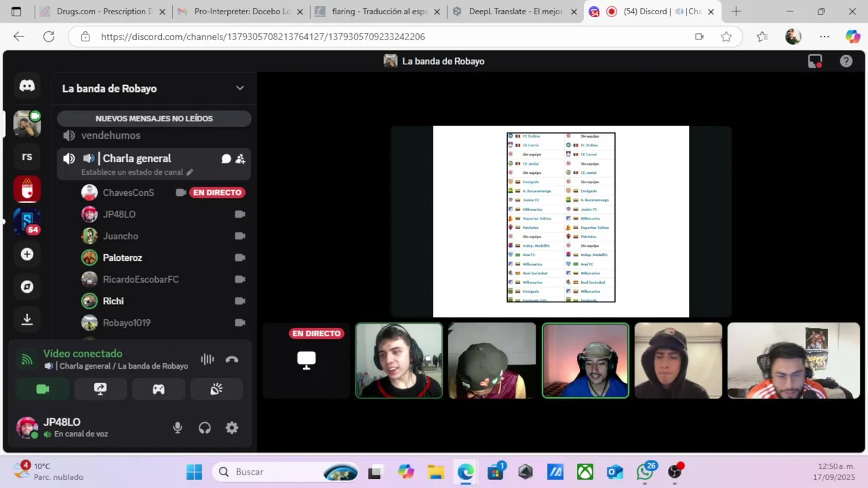Turn off camera green button
Image resolution: width=868 pixels, height=488 pixels.
43,389
